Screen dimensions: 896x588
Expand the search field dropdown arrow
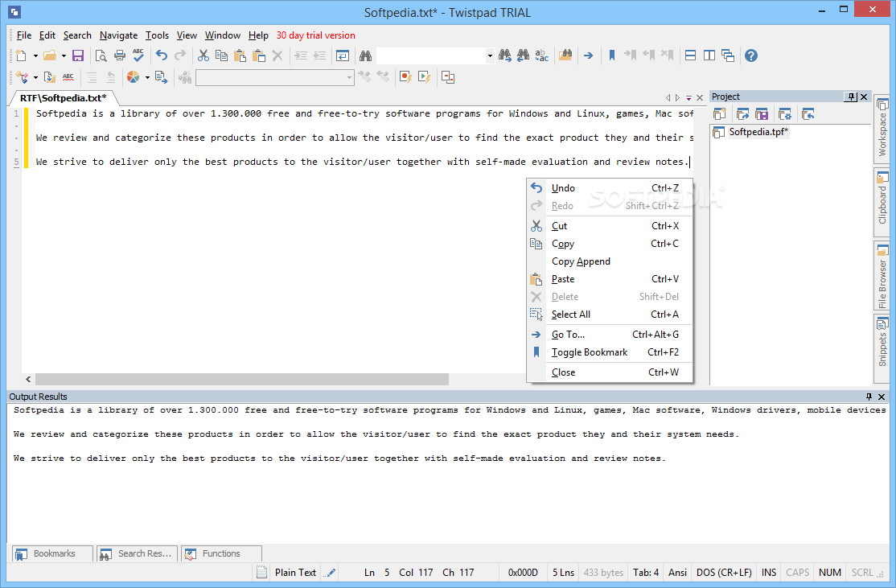[490, 56]
